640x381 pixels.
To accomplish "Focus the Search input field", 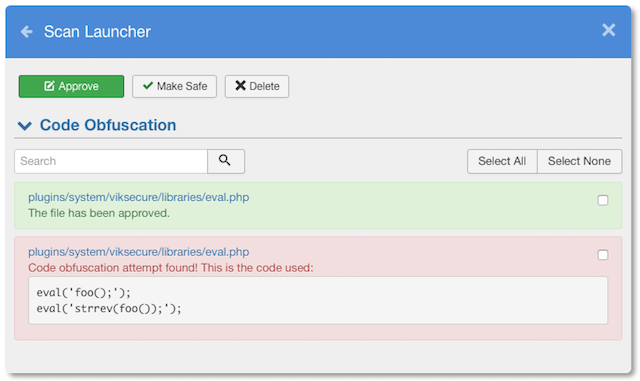I will click(111, 161).
